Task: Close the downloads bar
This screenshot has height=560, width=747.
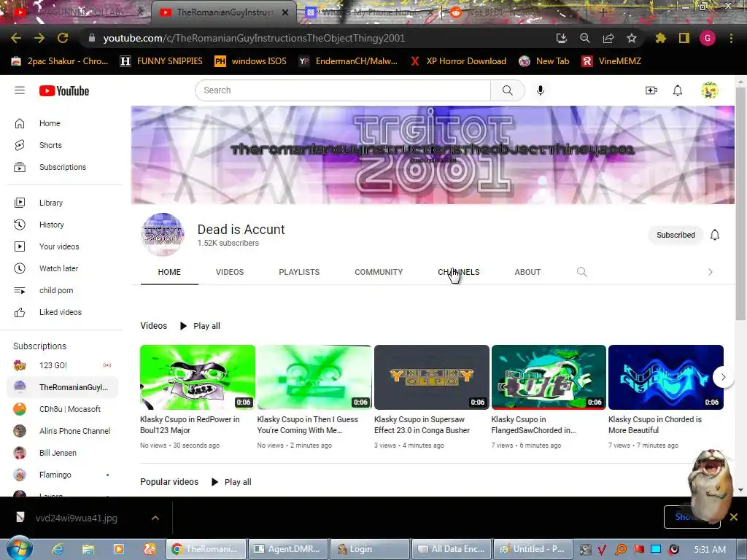Action: point(734,517)
